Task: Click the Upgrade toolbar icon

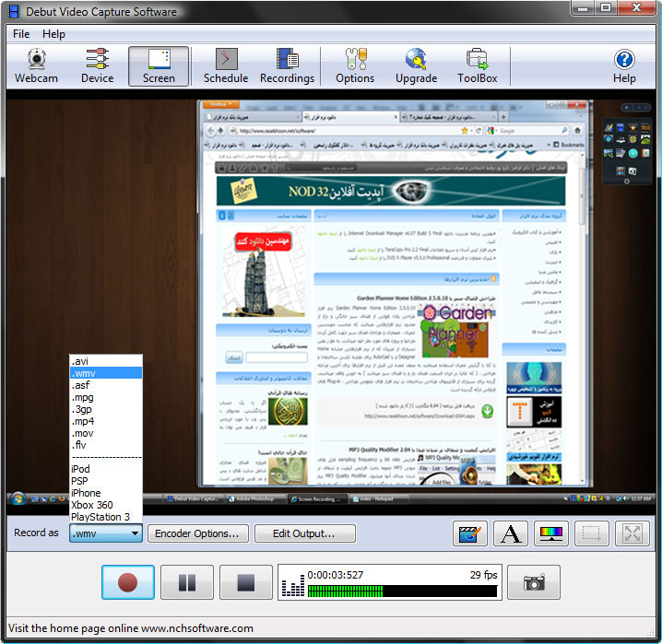Action: click(416, 66)
